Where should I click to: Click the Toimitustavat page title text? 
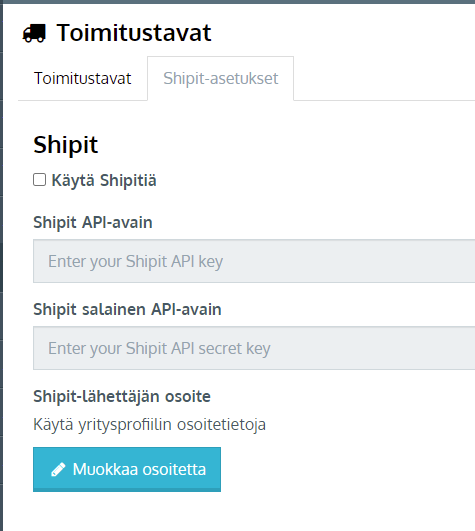point(134,33)
